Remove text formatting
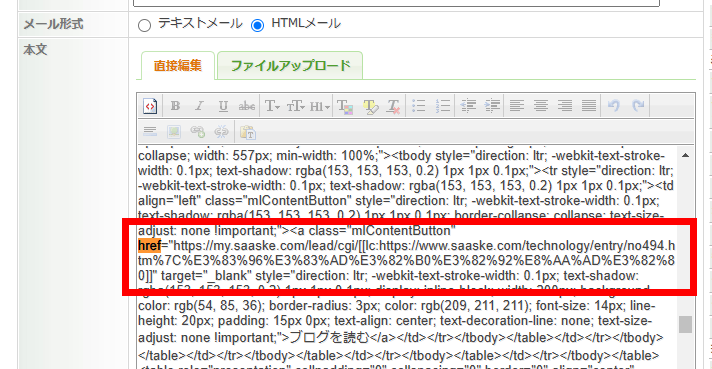The width and height of the screenshot is (712, 369). [393, 106]
